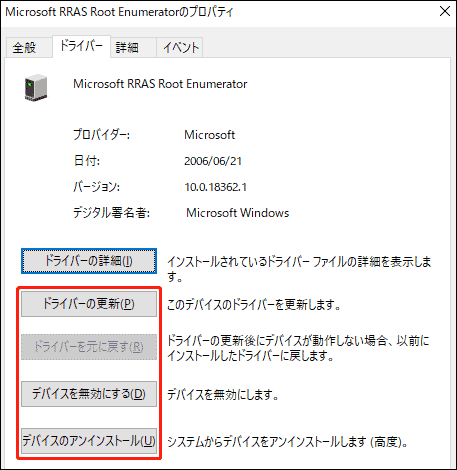Viewport: 457px width, 470px height.
Task: Close the properties dialog with X
Action: point(445,12)
